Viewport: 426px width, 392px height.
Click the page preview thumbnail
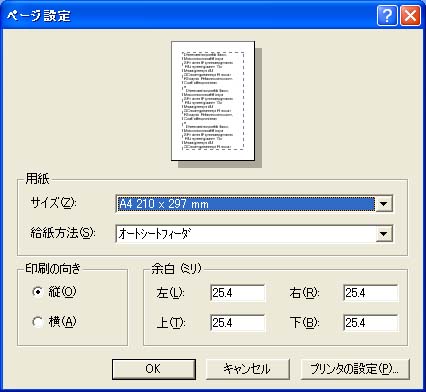click(213, 101)
